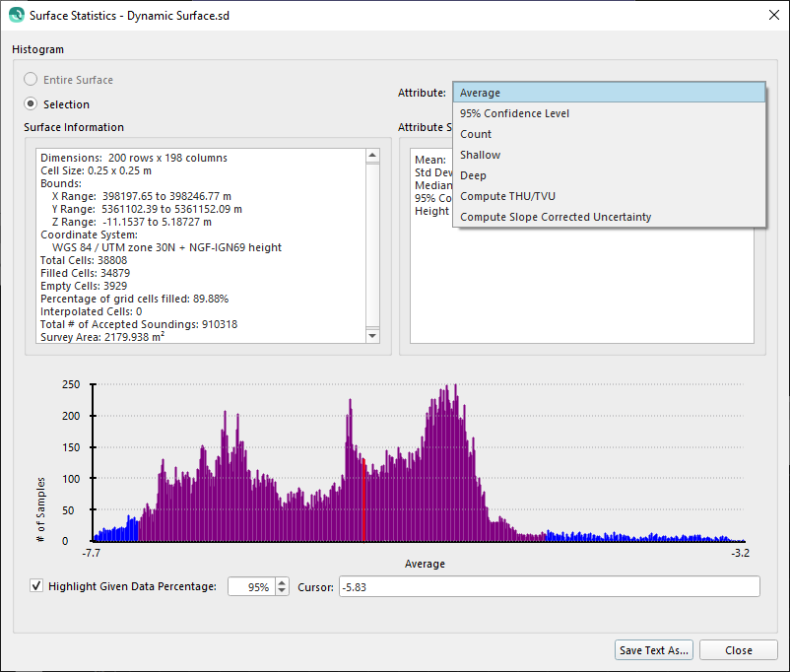Decrease the data percentage with down arrow
The height and width of the screenshot is (672, 790).
tap(282, 591)
